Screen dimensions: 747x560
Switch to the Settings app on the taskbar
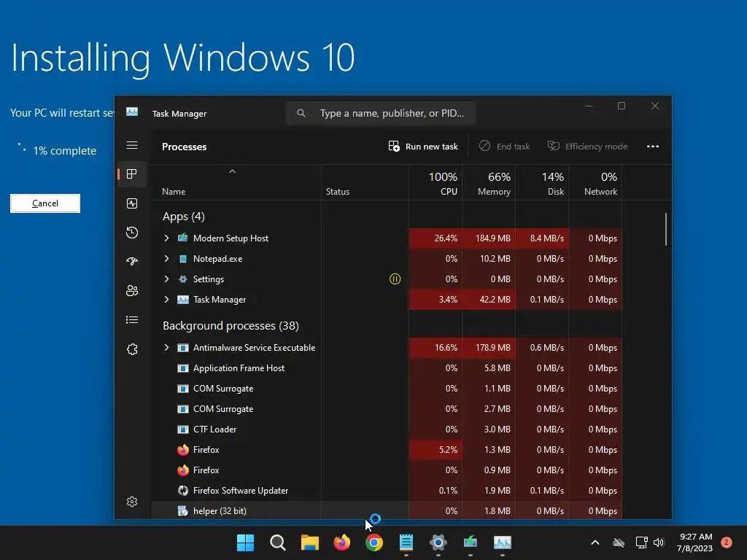tap(438, 542)
